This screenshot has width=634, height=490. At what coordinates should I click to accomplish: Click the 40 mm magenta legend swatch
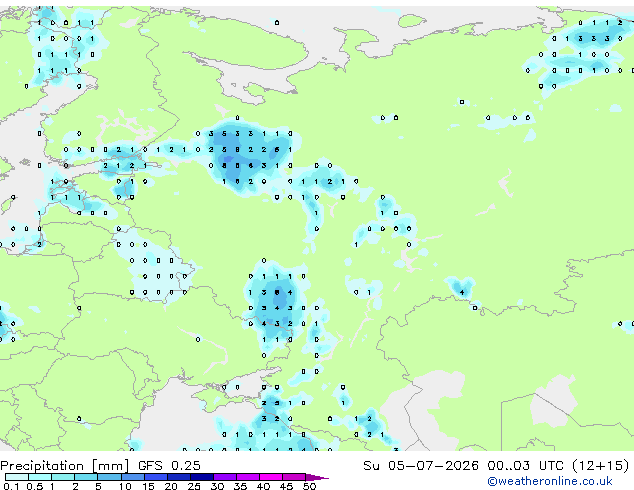point(271,477)
